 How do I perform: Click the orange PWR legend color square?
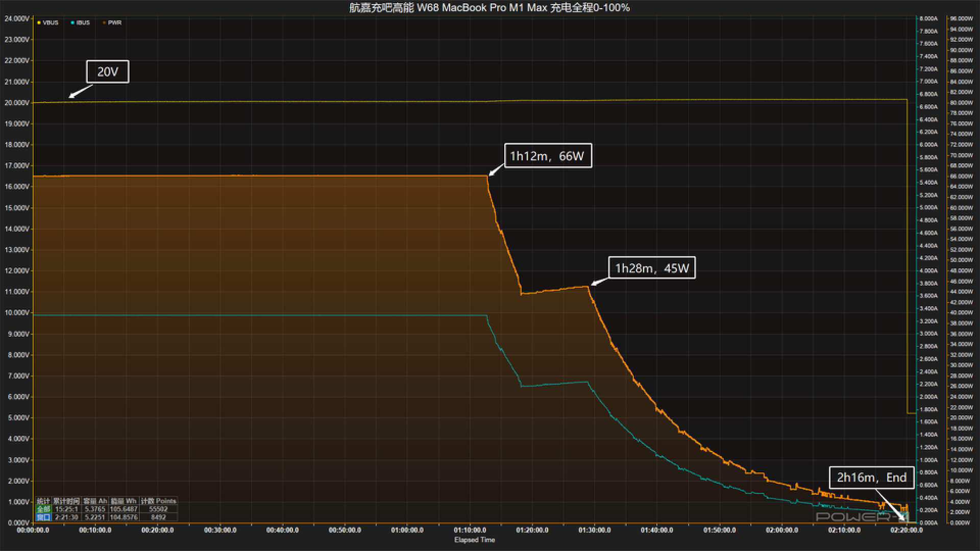104,22
